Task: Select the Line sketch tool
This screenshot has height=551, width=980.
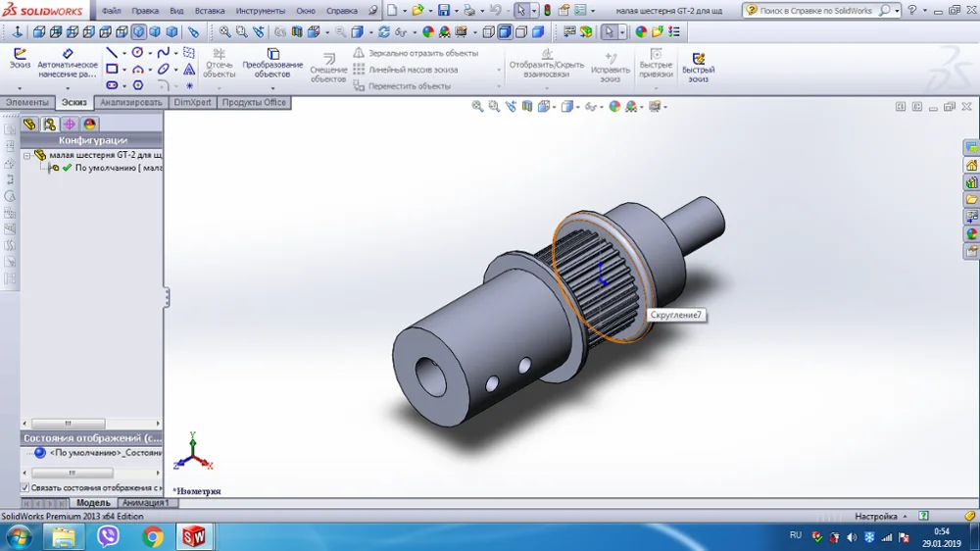Action: pos(112,53)
